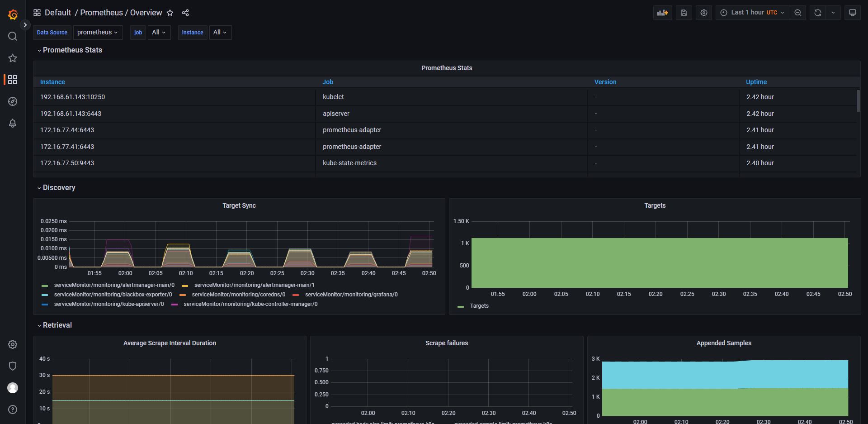Refresh the dashboard
This screenshot has width=868, height=424.
[x=817, y=13]
